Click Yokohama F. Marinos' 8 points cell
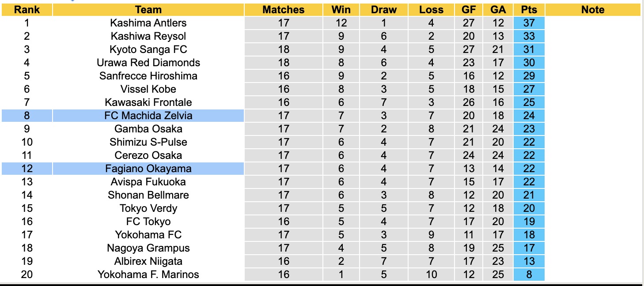The width and height of the screenshot is (644, 286). [x=529, y=275]
